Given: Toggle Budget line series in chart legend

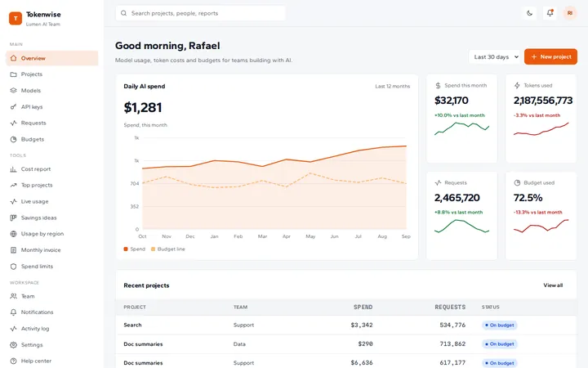Looking at the screenshot, I should 168,249.
